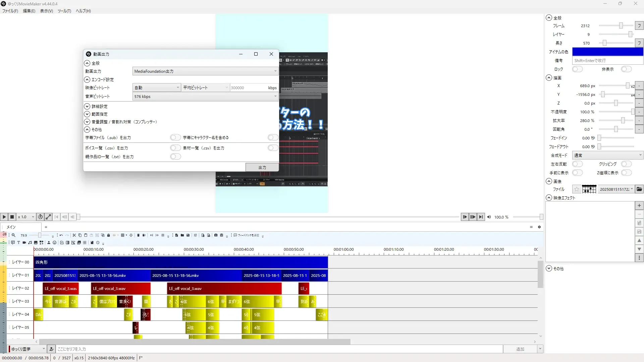
Task: Open the MediaFoundation出力 dropdown
Action: (x=205, y=71)
